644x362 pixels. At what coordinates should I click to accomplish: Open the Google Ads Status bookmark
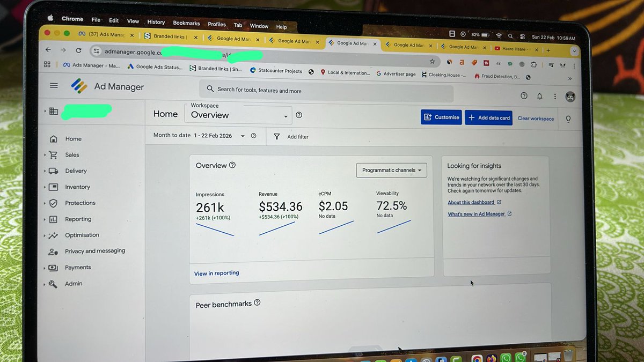click(155, 67)
